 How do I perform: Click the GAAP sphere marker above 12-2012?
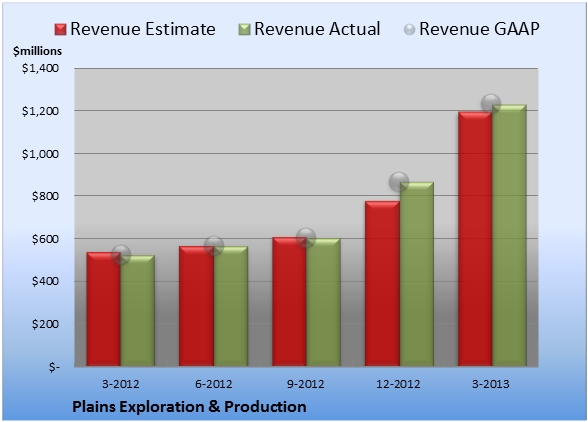[x=399, y=182]
